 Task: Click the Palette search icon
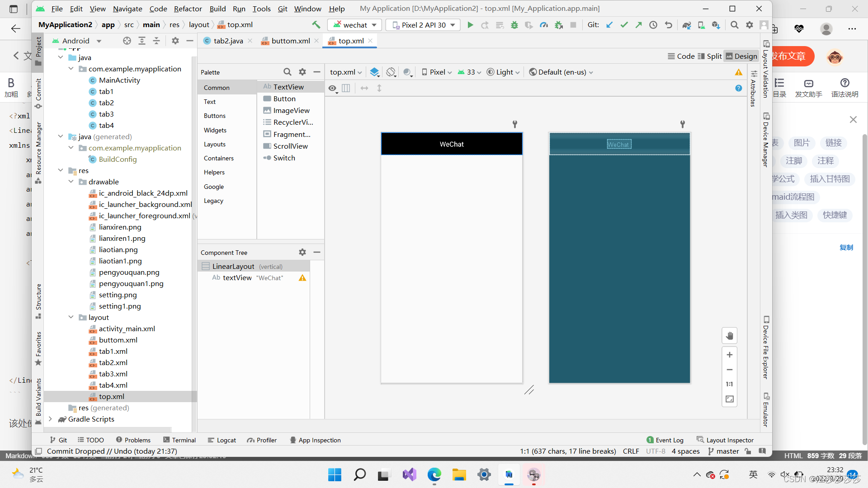[x=287, y=72]
